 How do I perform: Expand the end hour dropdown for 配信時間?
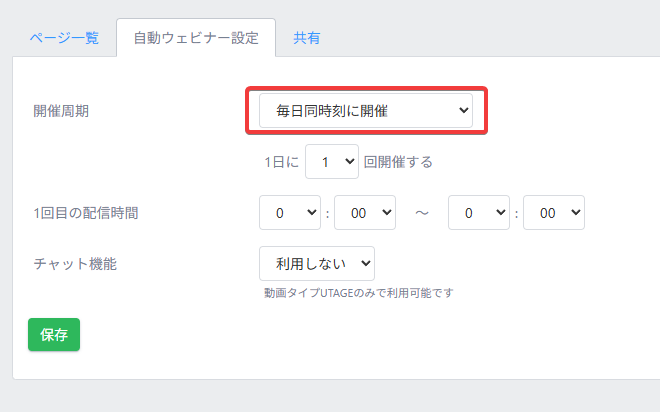coord(478,212)
